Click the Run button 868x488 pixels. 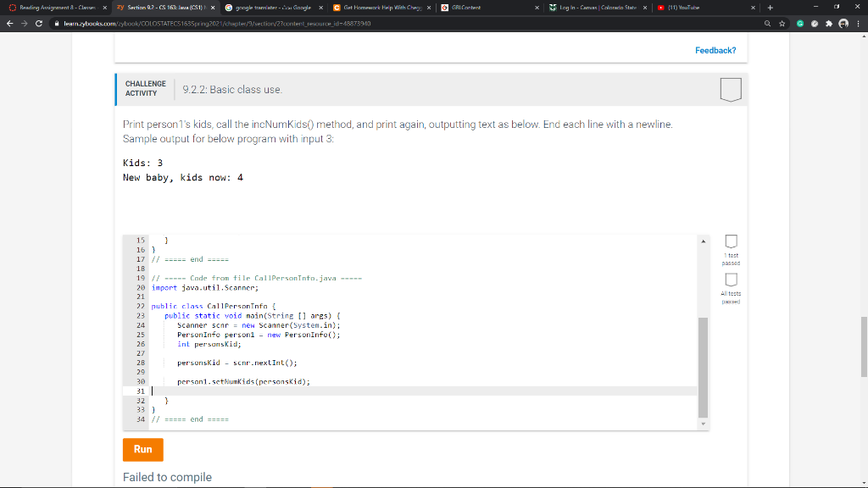tap(142, 450)
